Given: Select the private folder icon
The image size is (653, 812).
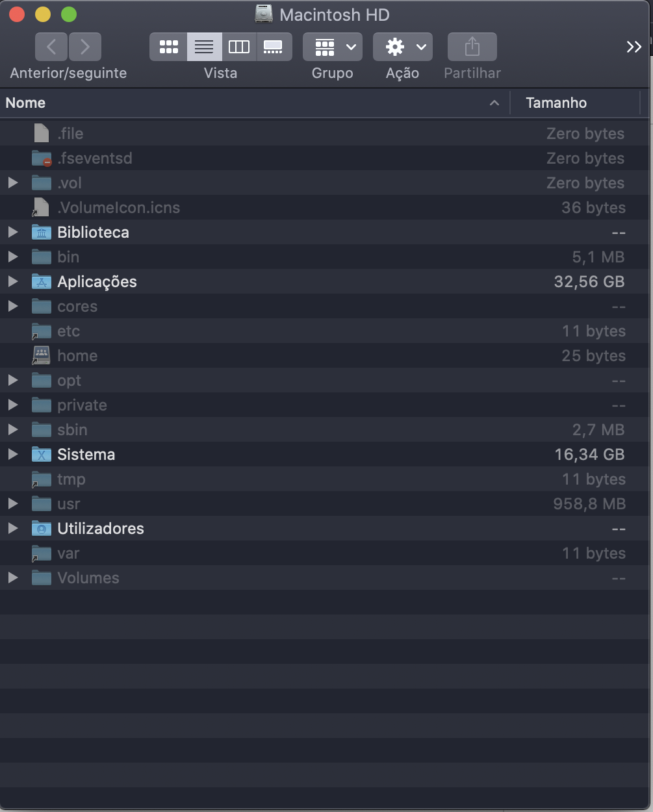Looking at the screenshot, I should [x=42, y=405].
